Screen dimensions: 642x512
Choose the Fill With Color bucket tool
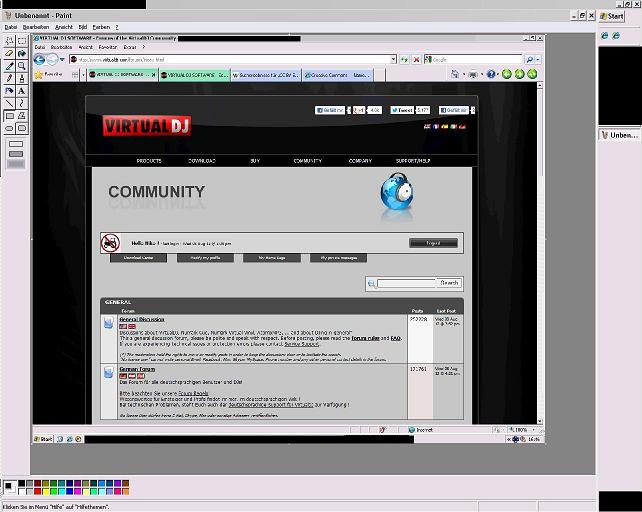point(21,53)
